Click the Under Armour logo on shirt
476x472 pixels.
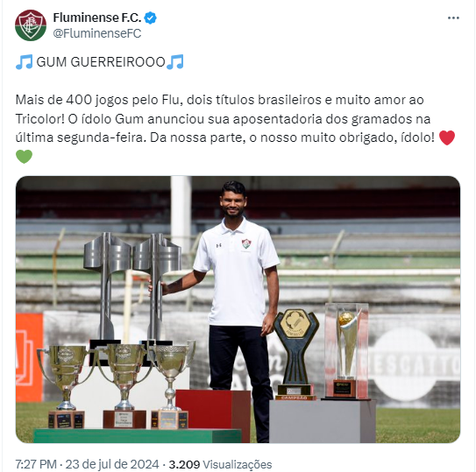[218, 245]
